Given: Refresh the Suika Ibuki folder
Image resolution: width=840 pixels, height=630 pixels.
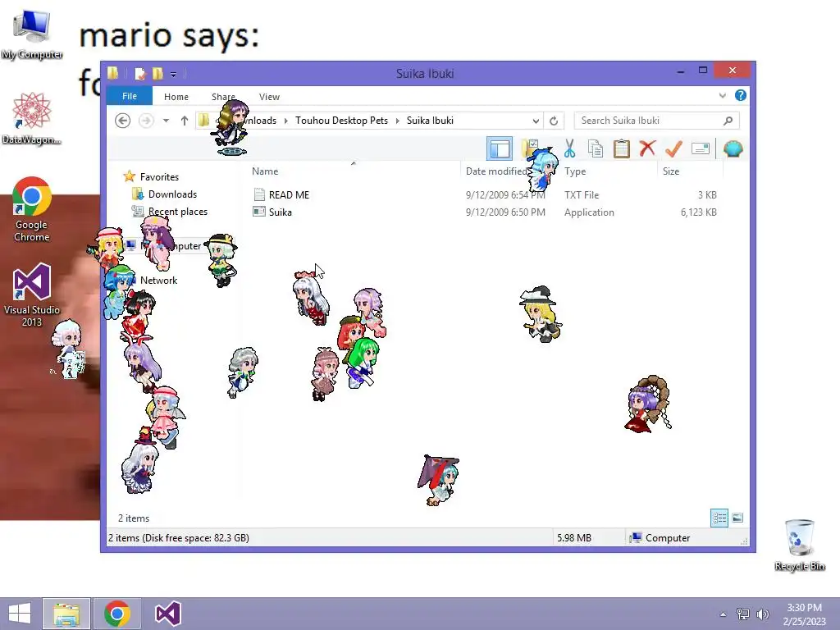Looking at the screenshot, I should coord(554,121).
